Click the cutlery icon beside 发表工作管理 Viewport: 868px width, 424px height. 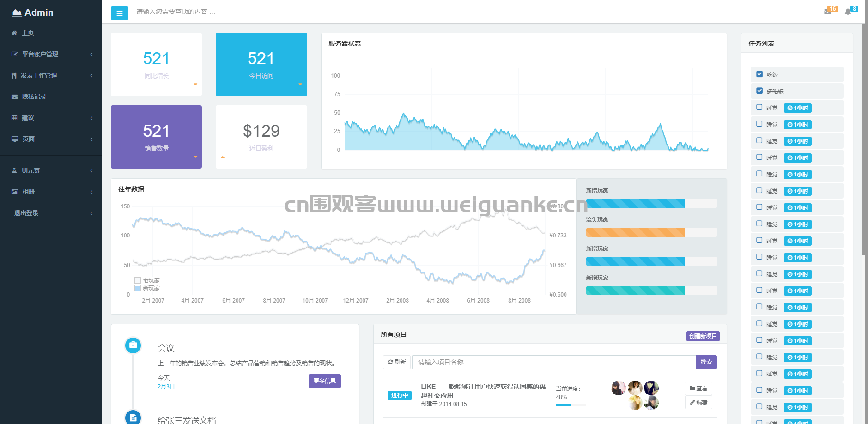click(x=14, y=75)
